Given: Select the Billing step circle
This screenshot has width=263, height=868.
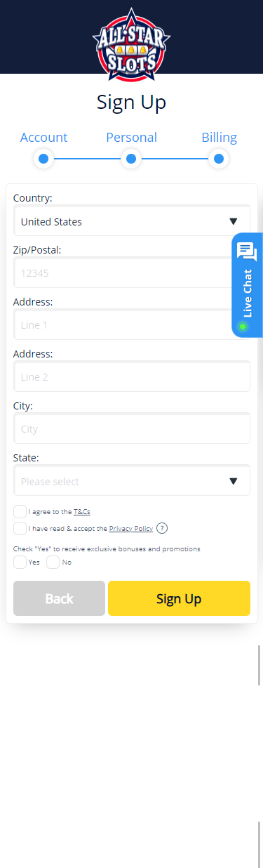Looking at the screenshot, I should click(219, 159).
